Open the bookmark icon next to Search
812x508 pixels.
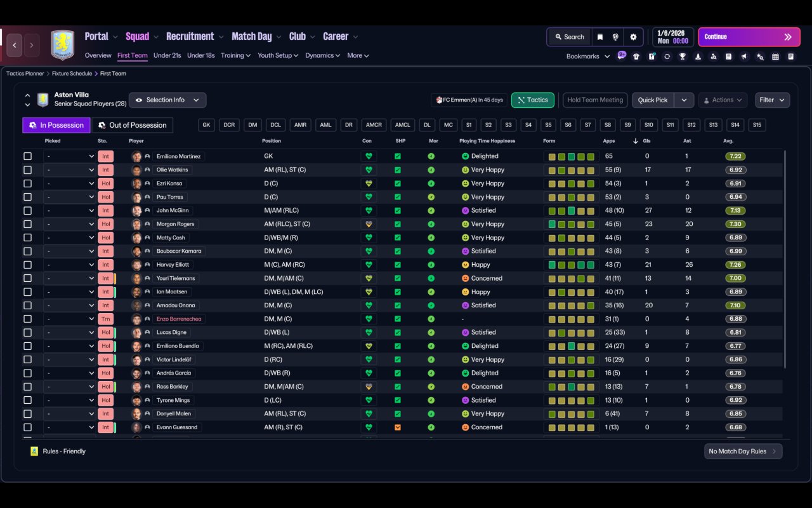pyautogui.click(x=599, y=37)
